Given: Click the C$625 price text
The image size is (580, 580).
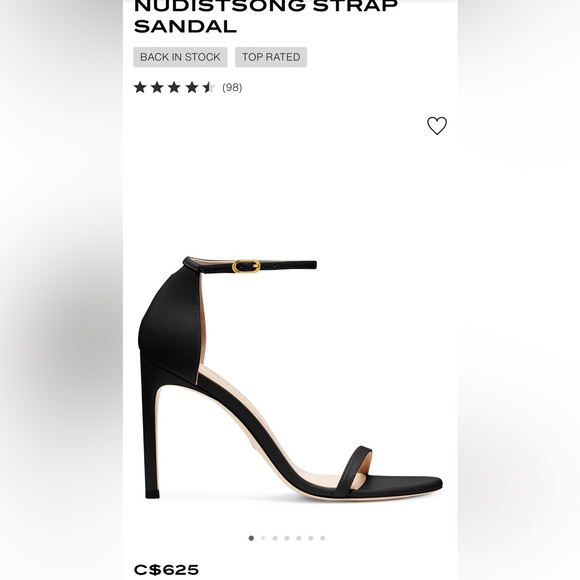Looking at the screenshot, I should (166, 570).
